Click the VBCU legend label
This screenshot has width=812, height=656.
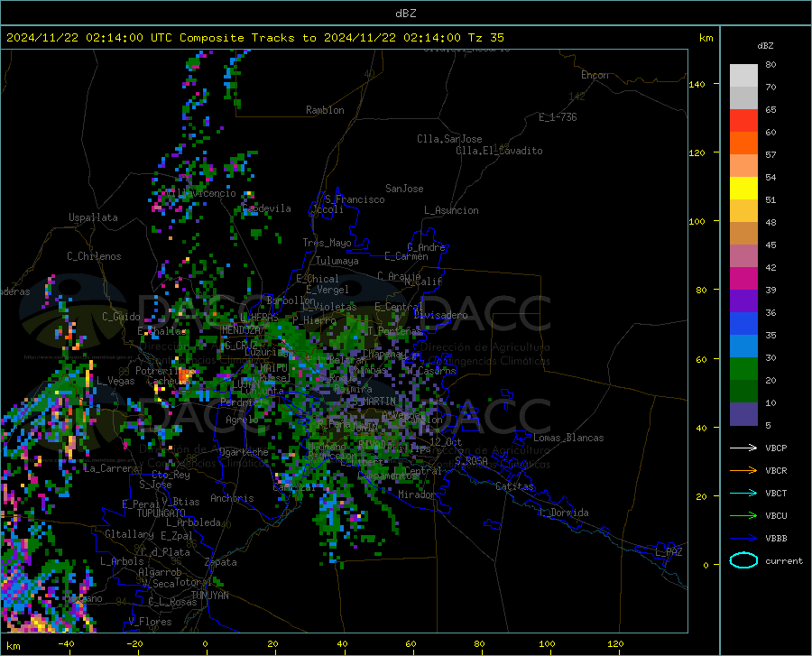coord(776,516)
